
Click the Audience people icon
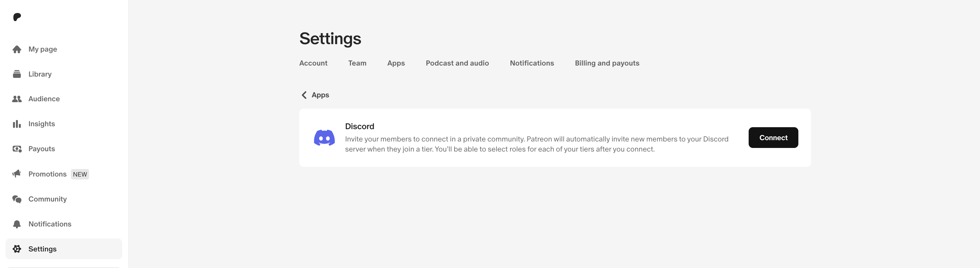tap(17, 99)
